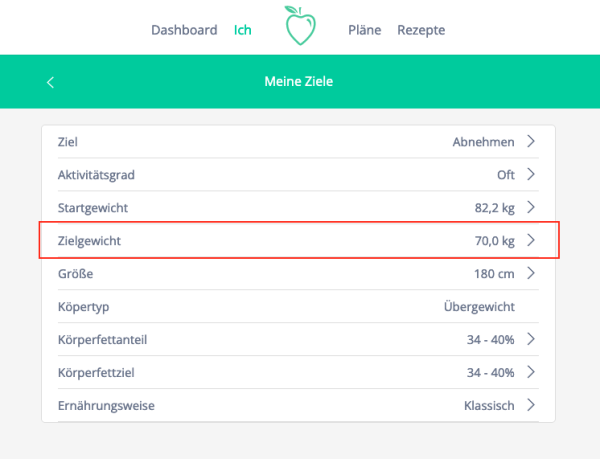This screenshot has height=459, width=600.
Task: Open the Dashboard tab
Action: (184, 30)
